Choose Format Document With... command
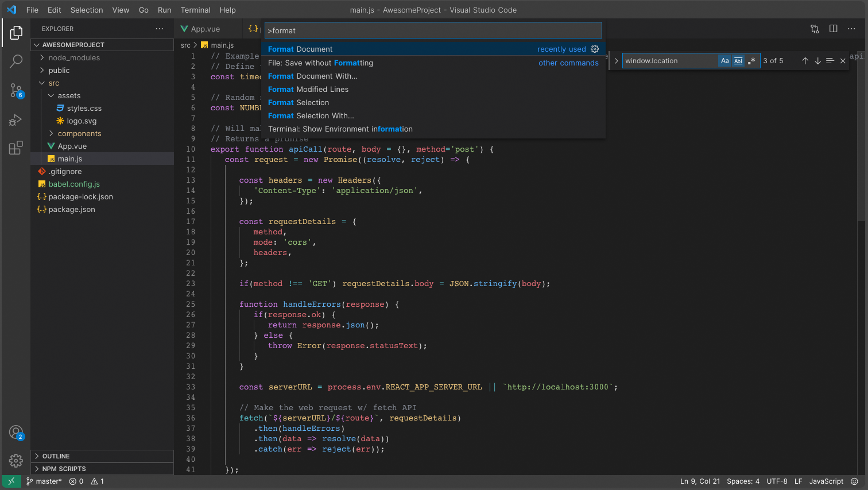The image size is (868, 490). [x=433, y=76]
